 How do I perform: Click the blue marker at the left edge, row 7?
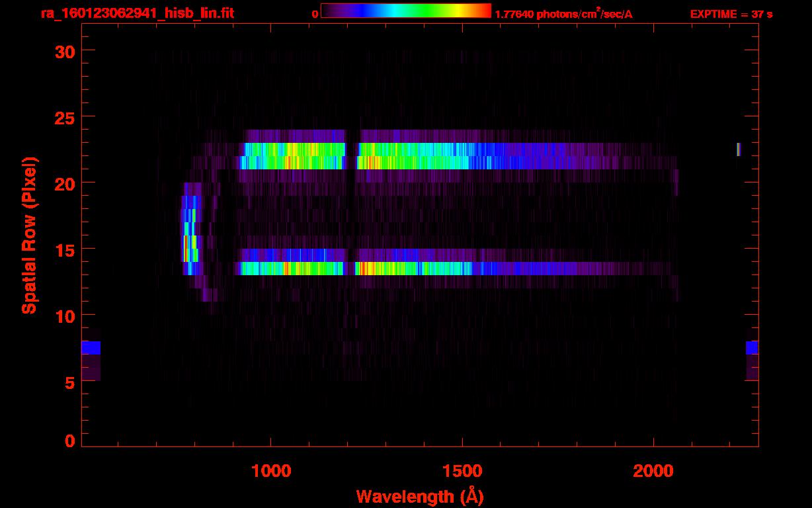pos(91,348)
